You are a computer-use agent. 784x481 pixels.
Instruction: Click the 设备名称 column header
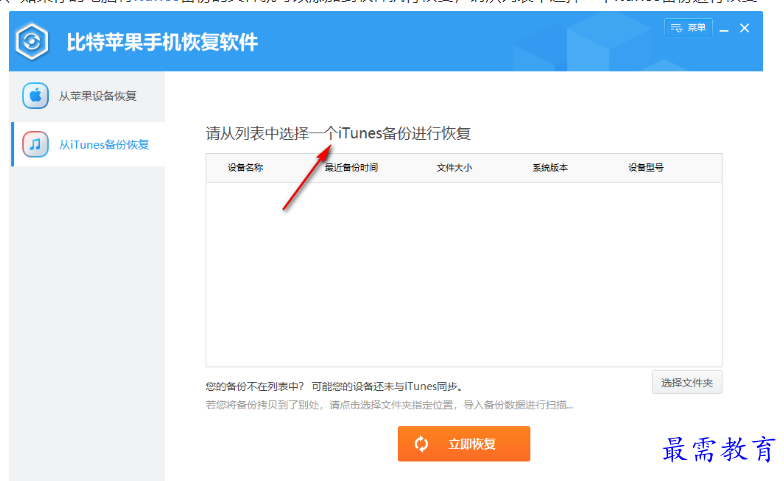pyautogui.click(x=246, y=168)
